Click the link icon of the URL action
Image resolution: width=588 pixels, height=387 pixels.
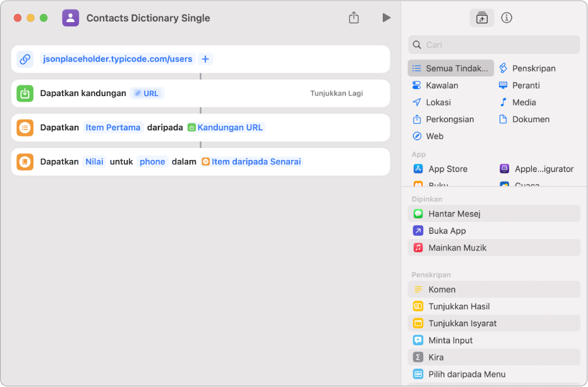25,59
